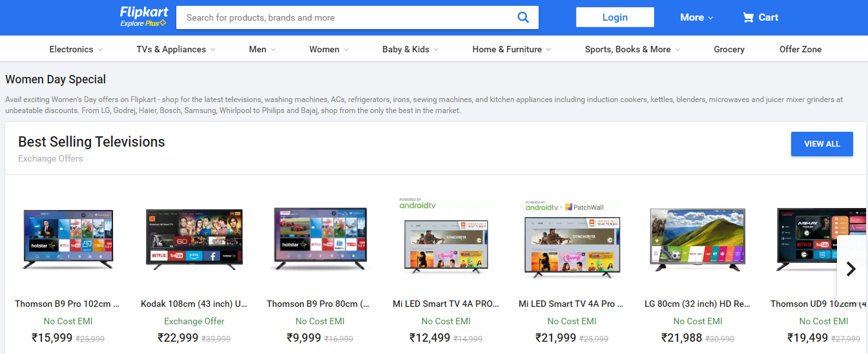Click the ₹21,999 price
Viewport: 868px width, 354px height.
point(555,337)
